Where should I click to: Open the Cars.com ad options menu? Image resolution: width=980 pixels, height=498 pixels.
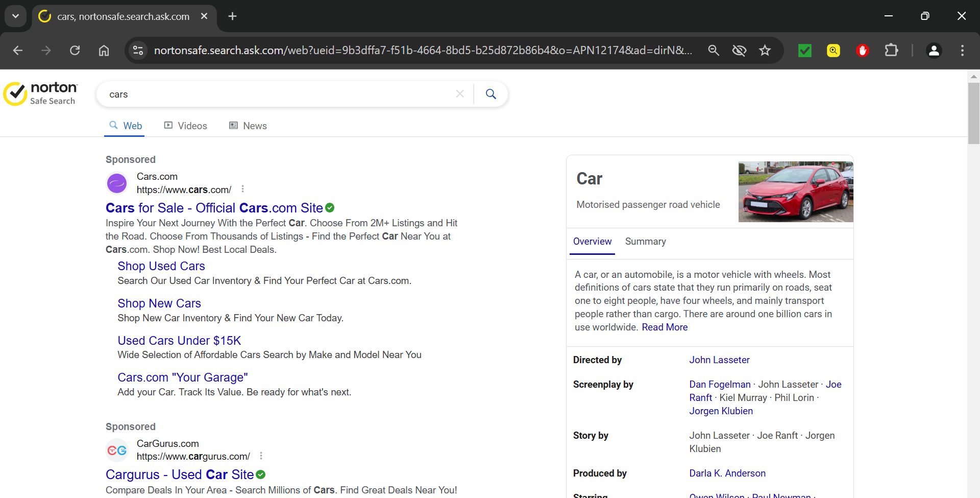coord(242,189)
